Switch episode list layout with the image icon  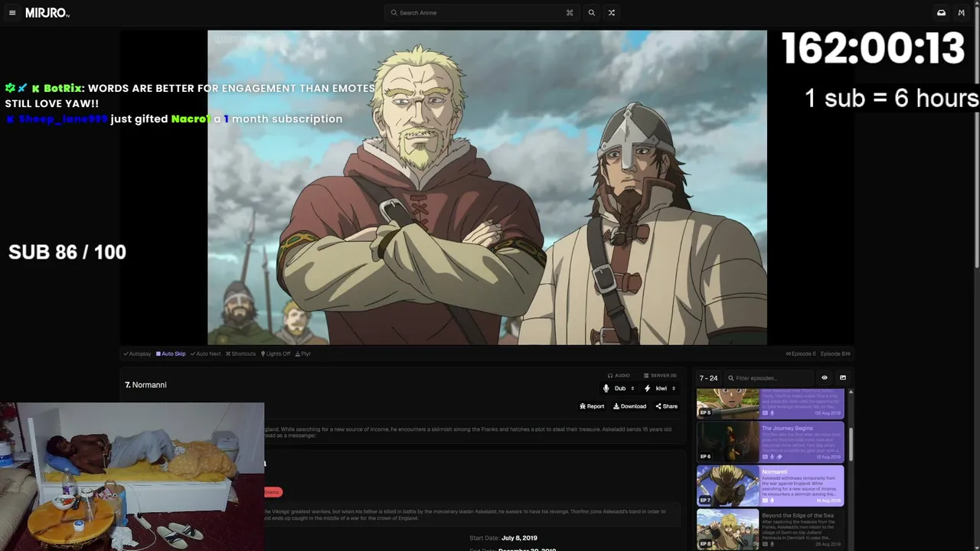point(843,378)
